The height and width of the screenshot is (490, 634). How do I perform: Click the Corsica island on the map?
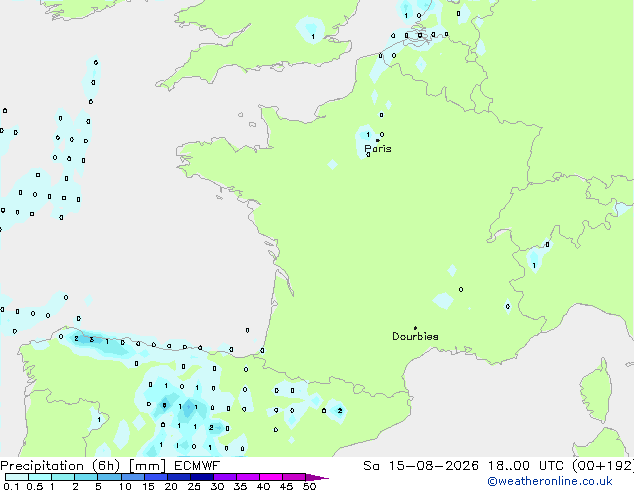(x=596, y=391)
